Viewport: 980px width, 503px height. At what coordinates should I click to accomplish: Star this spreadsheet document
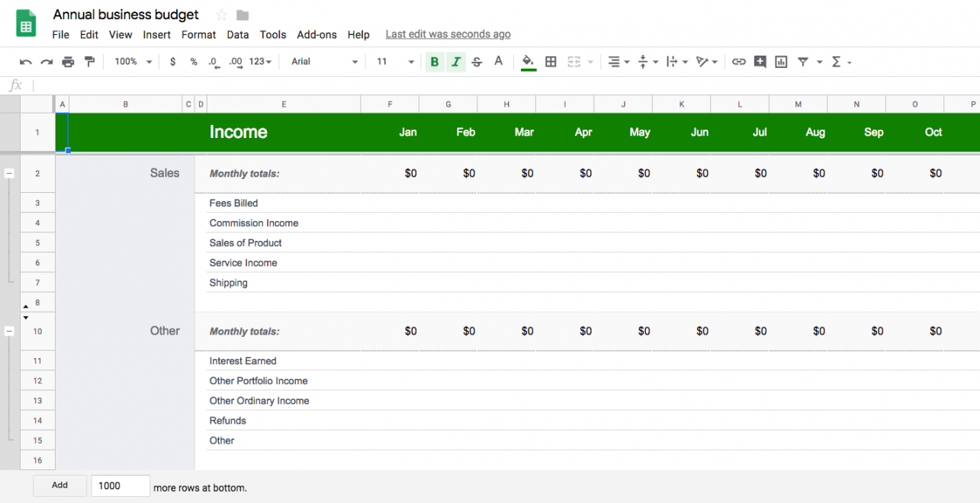coord(222,15)
